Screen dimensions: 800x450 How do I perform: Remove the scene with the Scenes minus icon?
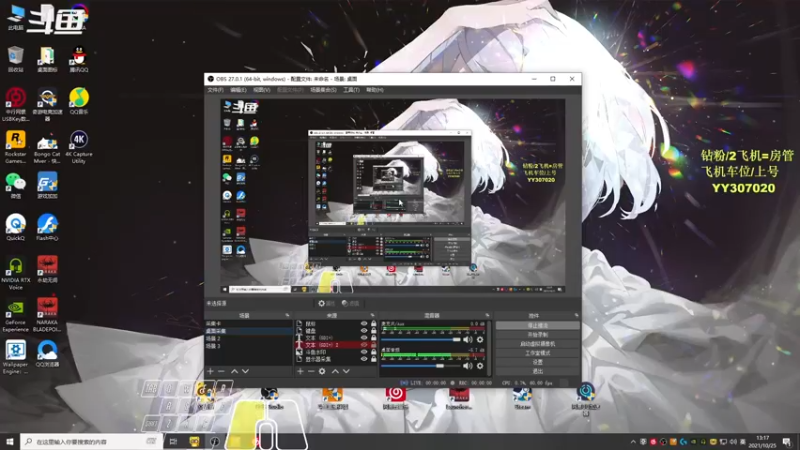[x=221, y=371]
